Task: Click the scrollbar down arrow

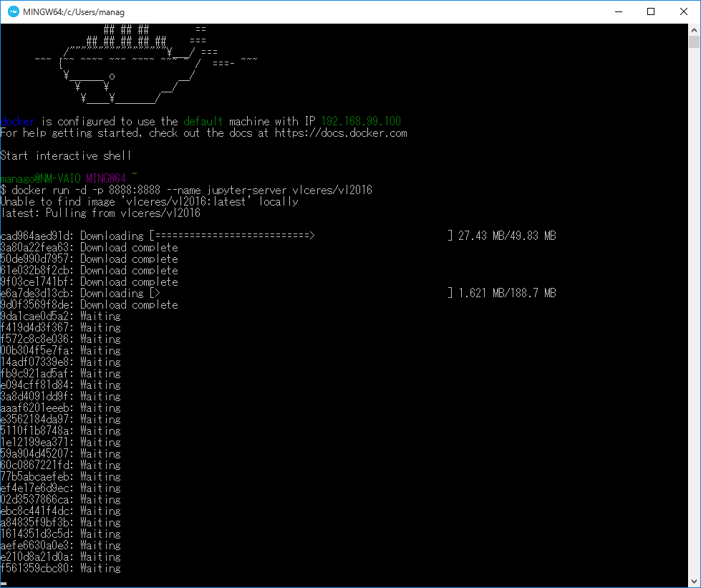Action: (694, 582)
